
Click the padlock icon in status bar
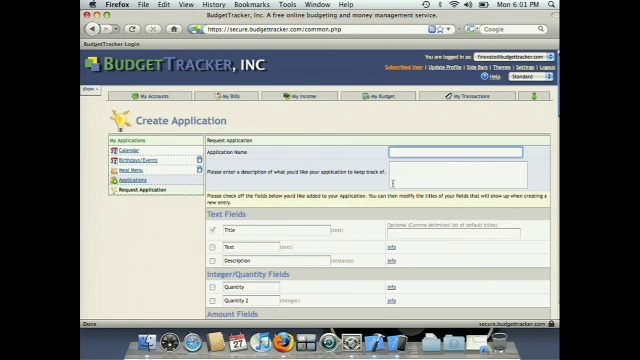click(x=551, y=324)
